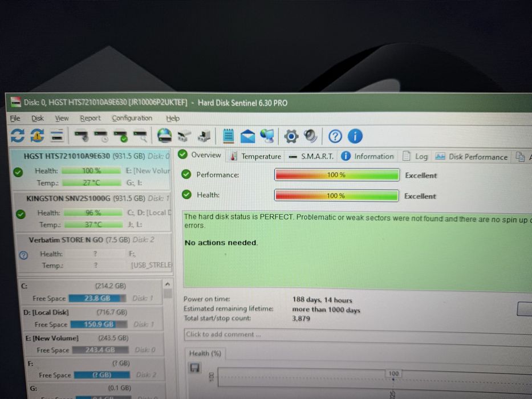
Task: Click the globe and monitor network icon
Action: 267,136
